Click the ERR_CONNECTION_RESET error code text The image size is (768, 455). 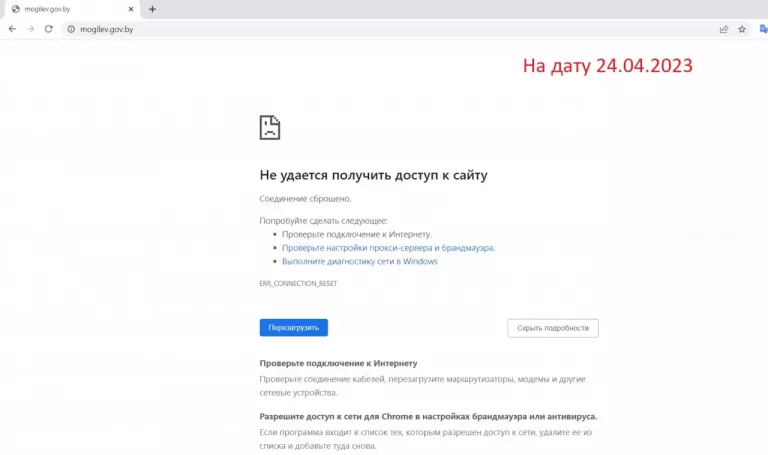[298, 284]
